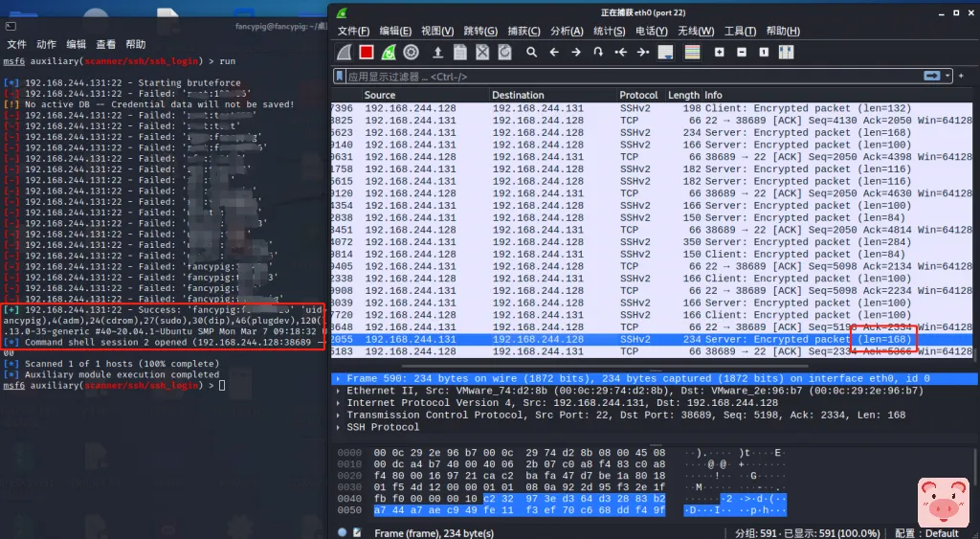Click the Protocol column header

click(x=638, y=96)
